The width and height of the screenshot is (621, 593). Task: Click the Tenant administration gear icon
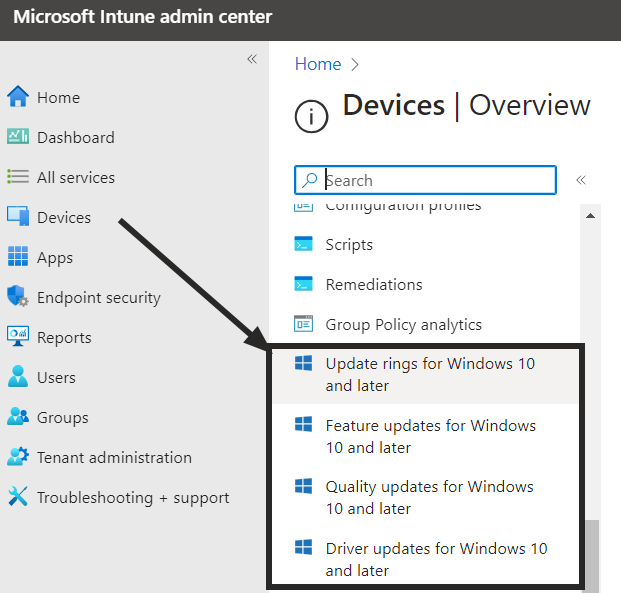click(x=18, y=456)
